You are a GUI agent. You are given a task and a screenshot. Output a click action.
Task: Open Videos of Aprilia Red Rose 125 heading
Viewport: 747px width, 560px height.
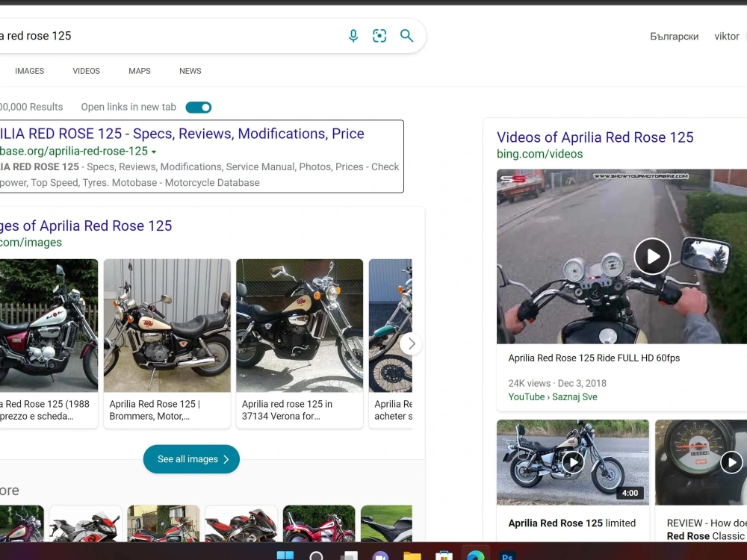[595, 137]
